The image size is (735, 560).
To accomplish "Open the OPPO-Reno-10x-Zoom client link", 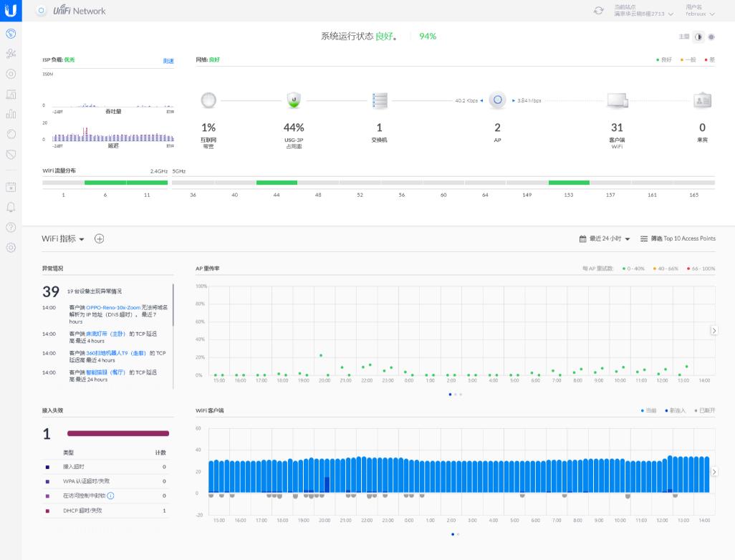I will [x=112, y=307].
